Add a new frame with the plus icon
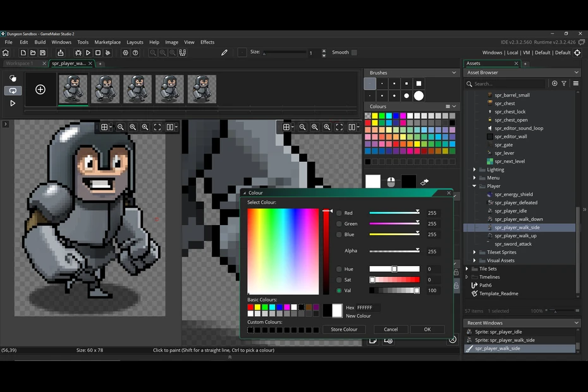This screenshot has height=392, width=588. [x=40, y=89]
